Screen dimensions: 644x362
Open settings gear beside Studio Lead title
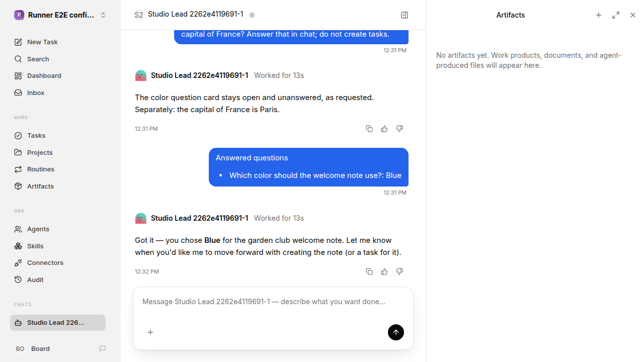click(252, 15)
